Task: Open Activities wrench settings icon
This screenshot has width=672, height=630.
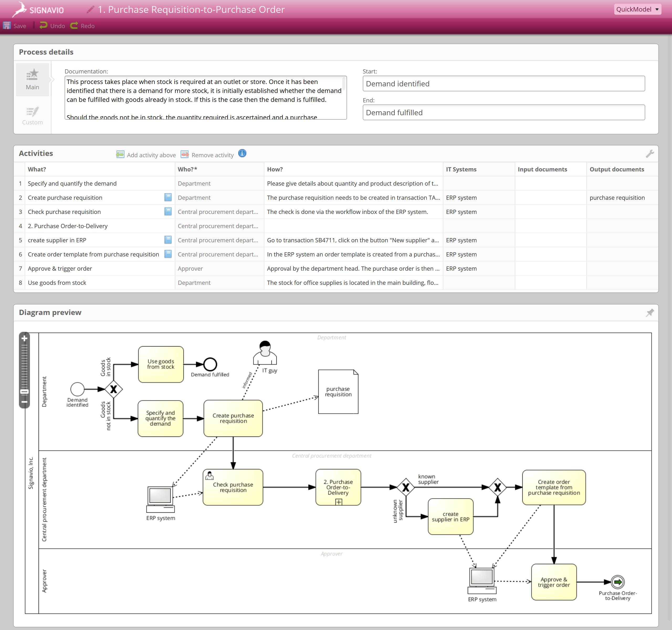Action: 649,154
